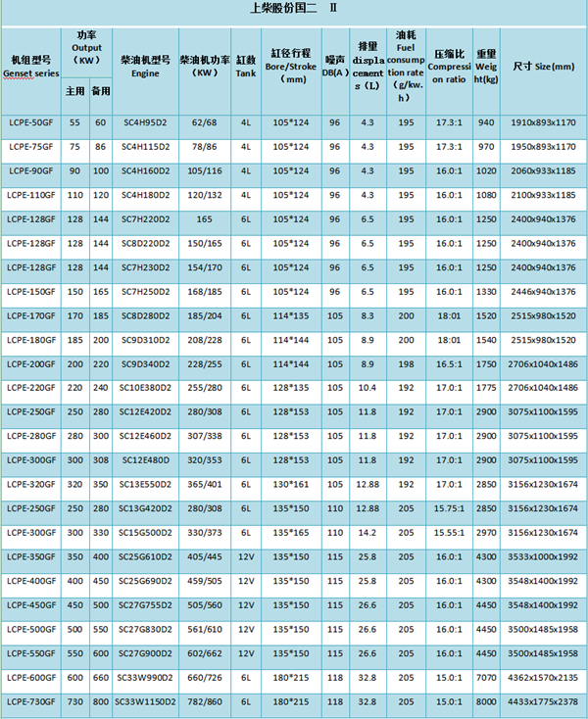Select the LCPE-50GF genset cell
Viewport: 588px width, 719px height.
click(x=30, y=121)
